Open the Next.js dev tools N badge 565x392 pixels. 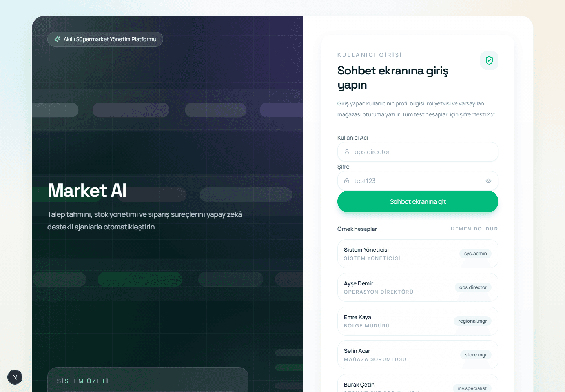[15, 377]
